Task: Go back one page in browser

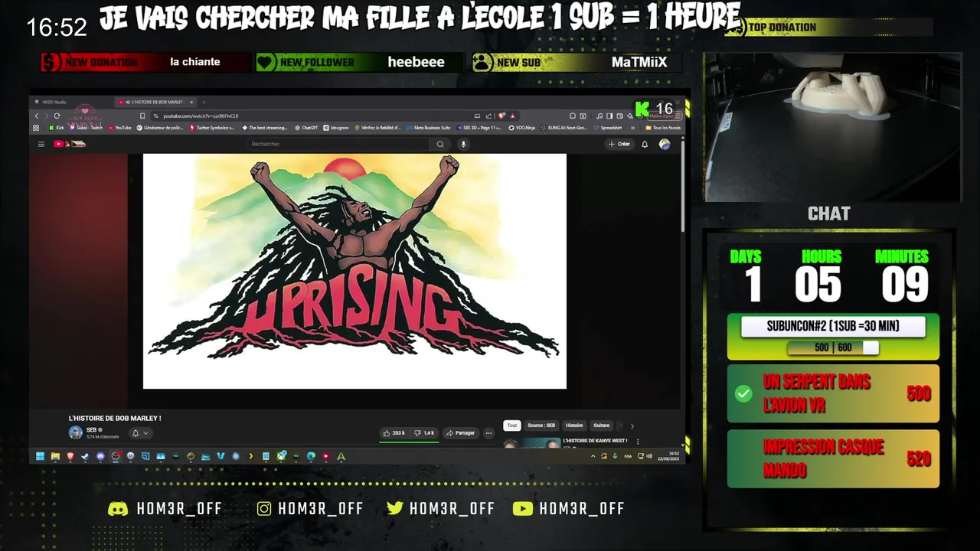Action: (x=37, y=116)
